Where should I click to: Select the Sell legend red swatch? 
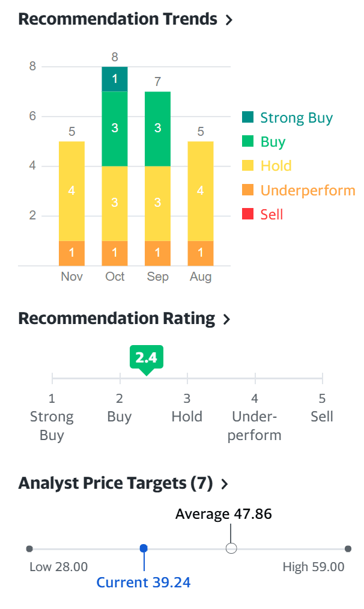click(247, 215)
